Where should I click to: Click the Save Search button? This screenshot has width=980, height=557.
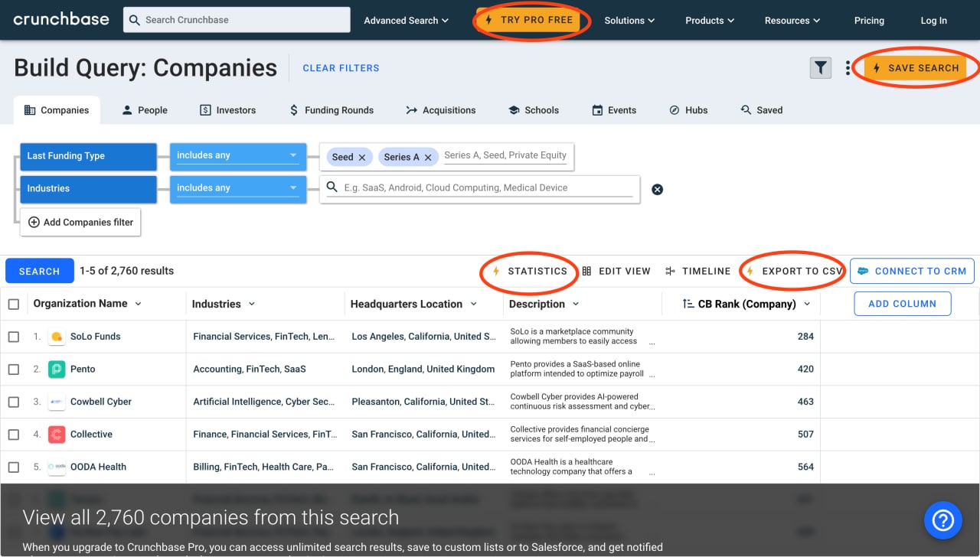915,68
